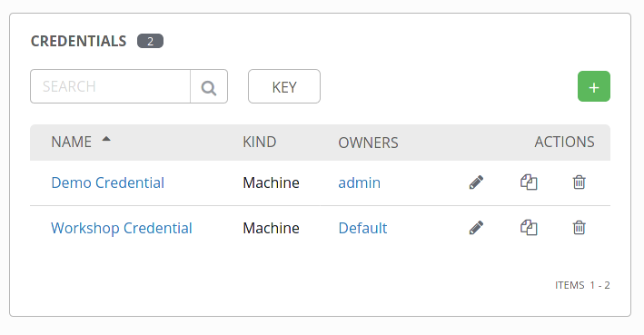The width and height of the screenshot is (644, 335).
Task: Focus the credentials search field
Action: (111, 86)
